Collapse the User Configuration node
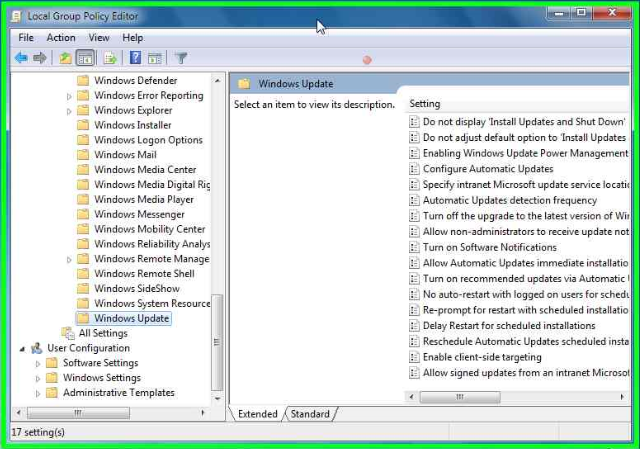This screenshot has width=640, height=449. 22,349
